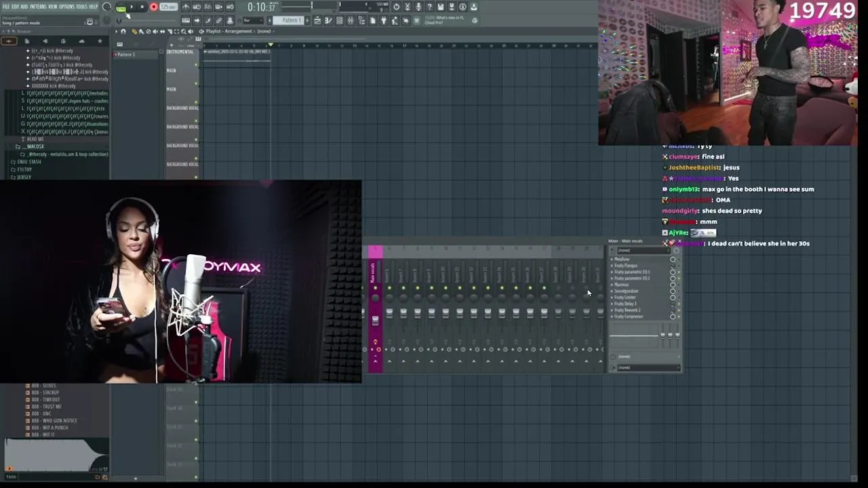The image size is (868, 488).
Task: Click the Playlist - Arrangement title
Action: point(229,31)
